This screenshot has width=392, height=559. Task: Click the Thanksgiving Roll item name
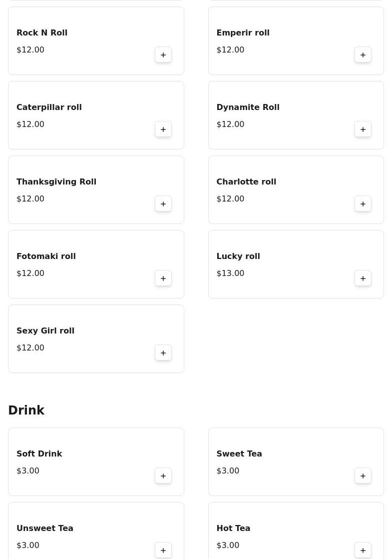tap(56, 182)
